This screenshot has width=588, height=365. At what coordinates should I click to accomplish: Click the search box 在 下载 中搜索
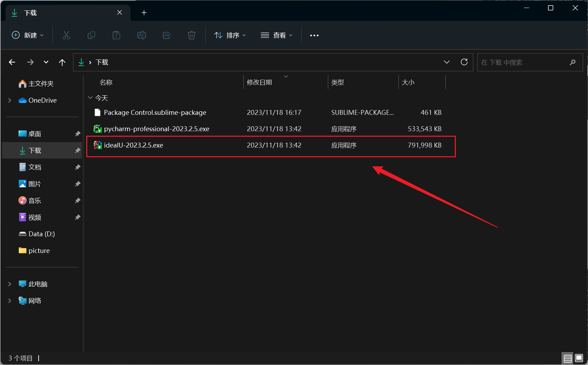point(530,62)
